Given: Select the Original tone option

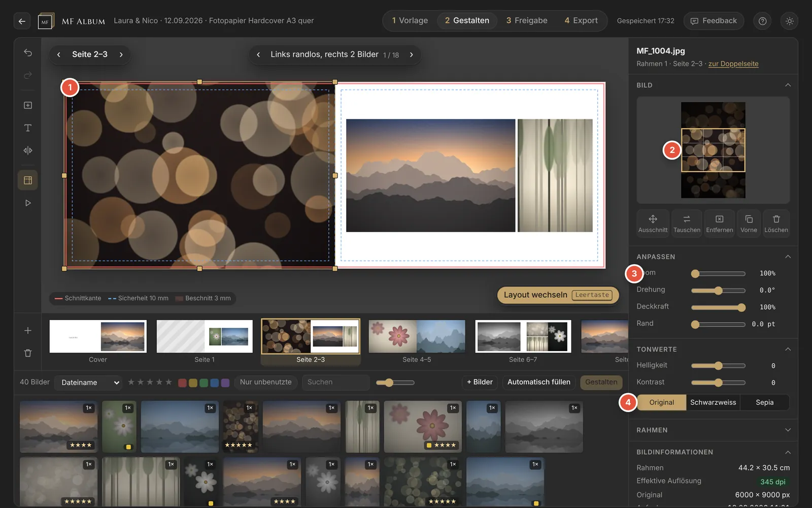Looking at the screenshot, I should (x=662, y=402).
